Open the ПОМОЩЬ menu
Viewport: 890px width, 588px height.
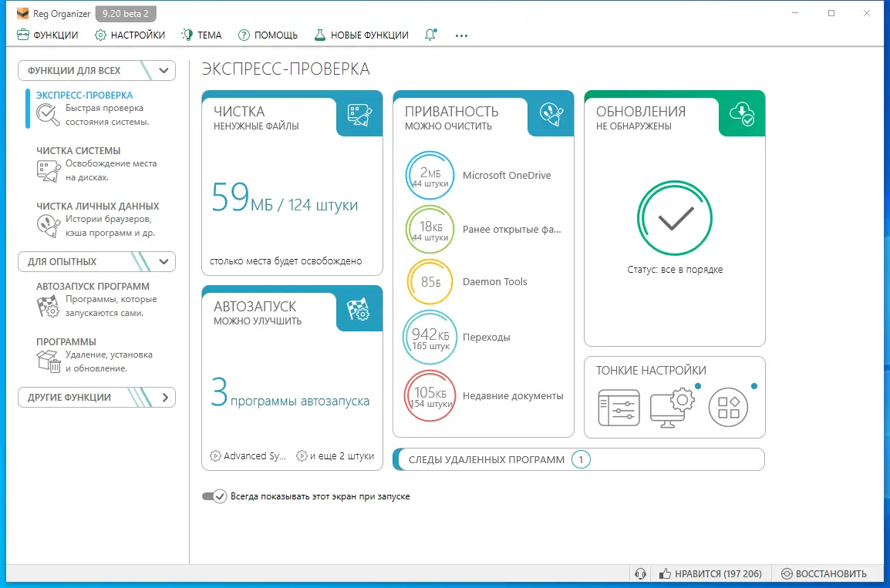point(268,35)
